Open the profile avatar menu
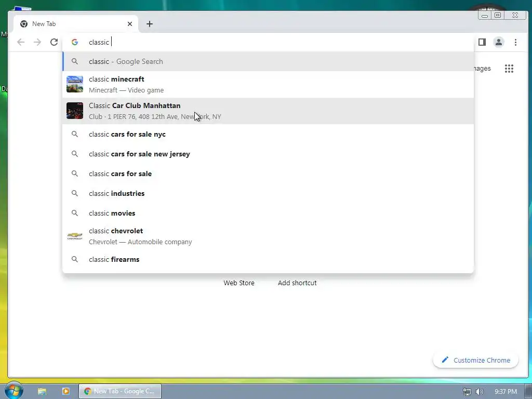The height and width of the screenshot is (399, 532). (x=499, y=42)
